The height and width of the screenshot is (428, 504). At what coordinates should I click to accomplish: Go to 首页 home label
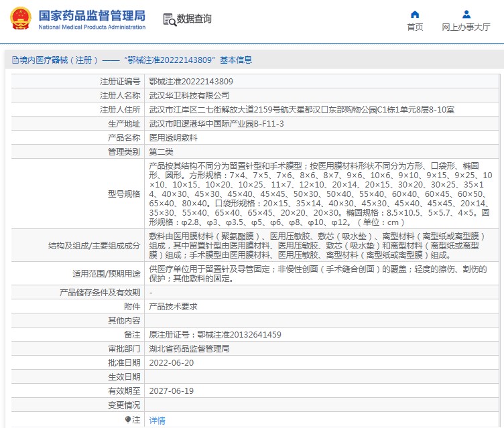[415, 27]
